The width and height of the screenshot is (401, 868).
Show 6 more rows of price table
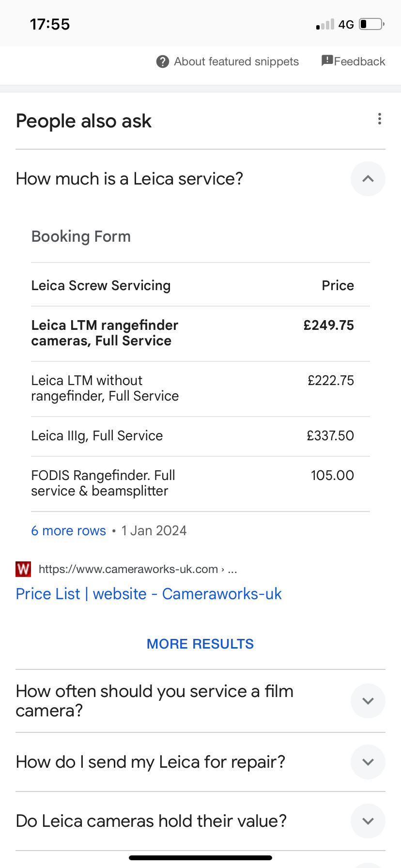[69, 531]
